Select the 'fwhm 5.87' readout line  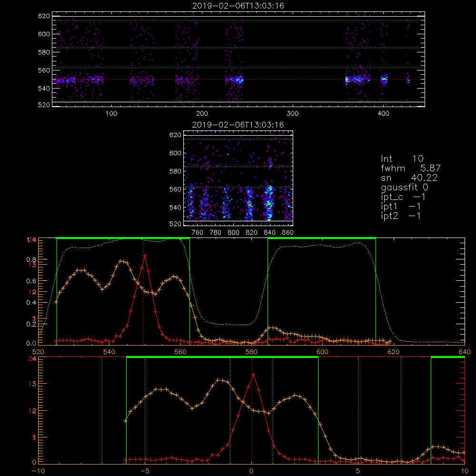[411, 168]
